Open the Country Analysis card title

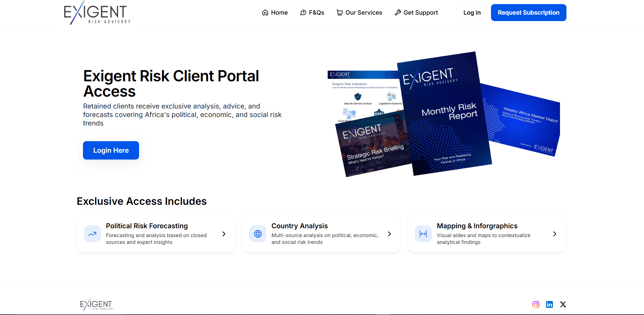coord(300,226)
